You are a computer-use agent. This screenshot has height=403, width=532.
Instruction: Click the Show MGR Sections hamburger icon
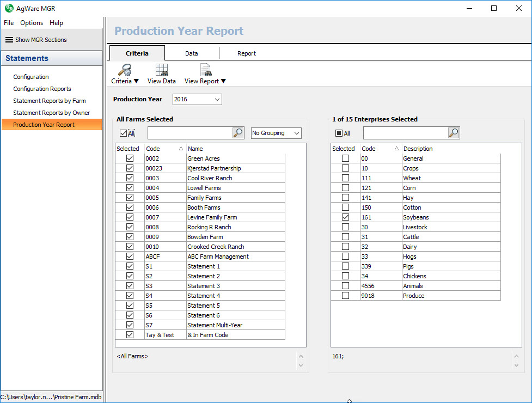point(9,40)
